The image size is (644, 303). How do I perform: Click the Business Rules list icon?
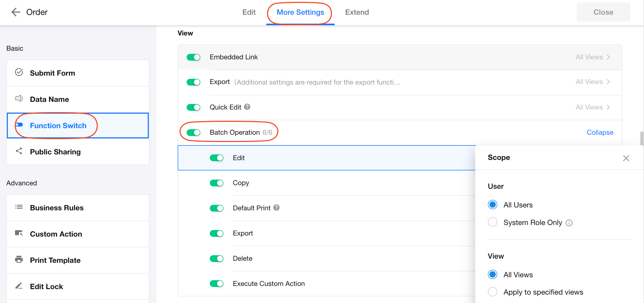(19, 207)
